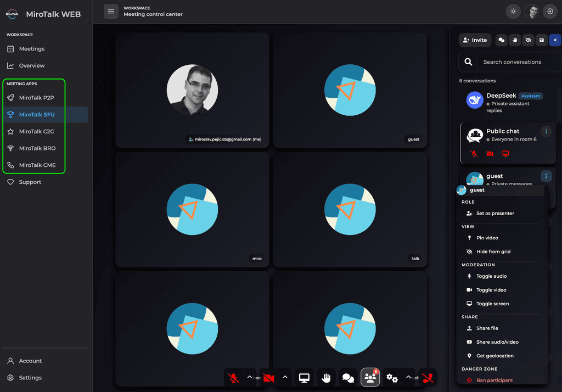Open MiroTalk CME in sidebar
This screenshot has width=562, height=392.
coord(45,165)
